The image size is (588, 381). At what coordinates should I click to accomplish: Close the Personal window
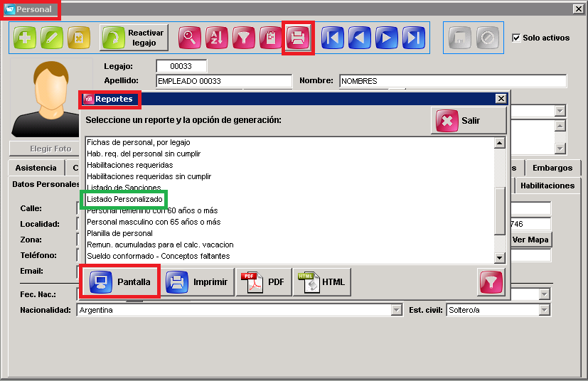[x=579, y=9]
